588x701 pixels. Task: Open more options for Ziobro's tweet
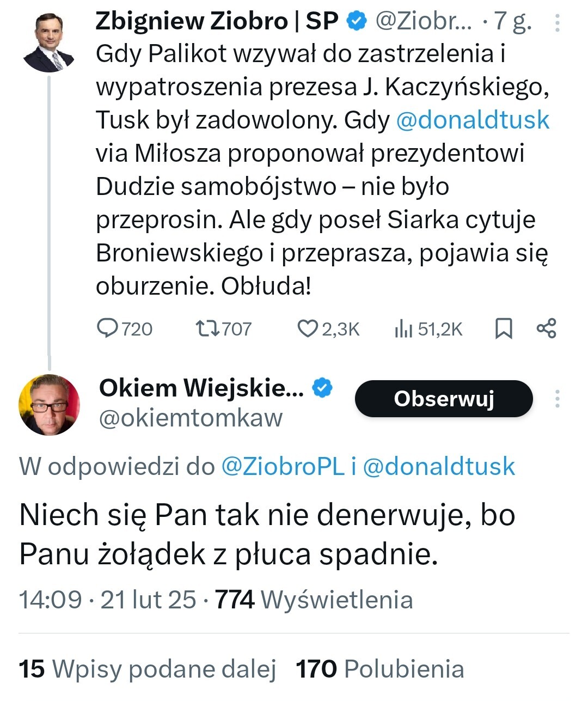point(558,22)
